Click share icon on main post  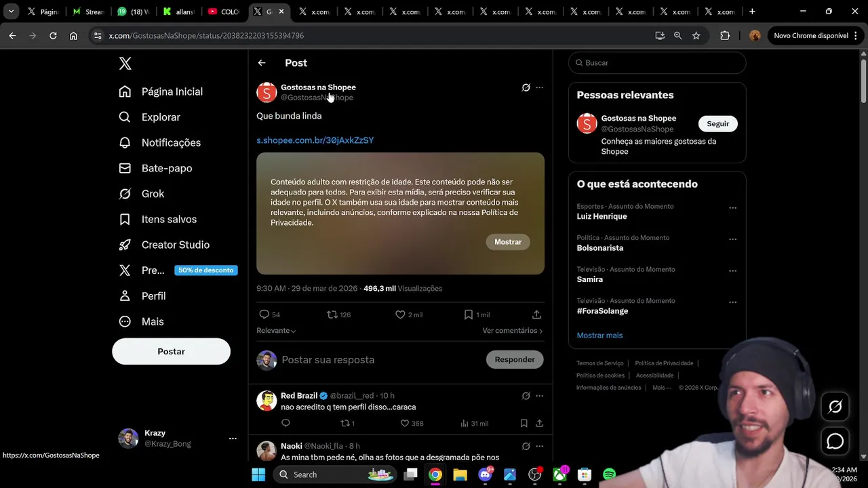536,314
